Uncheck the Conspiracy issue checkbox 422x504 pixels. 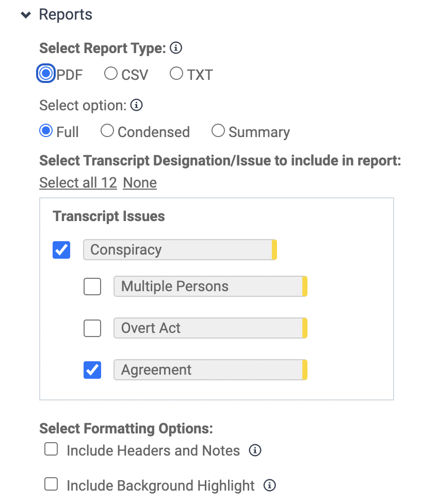point(61,250)
